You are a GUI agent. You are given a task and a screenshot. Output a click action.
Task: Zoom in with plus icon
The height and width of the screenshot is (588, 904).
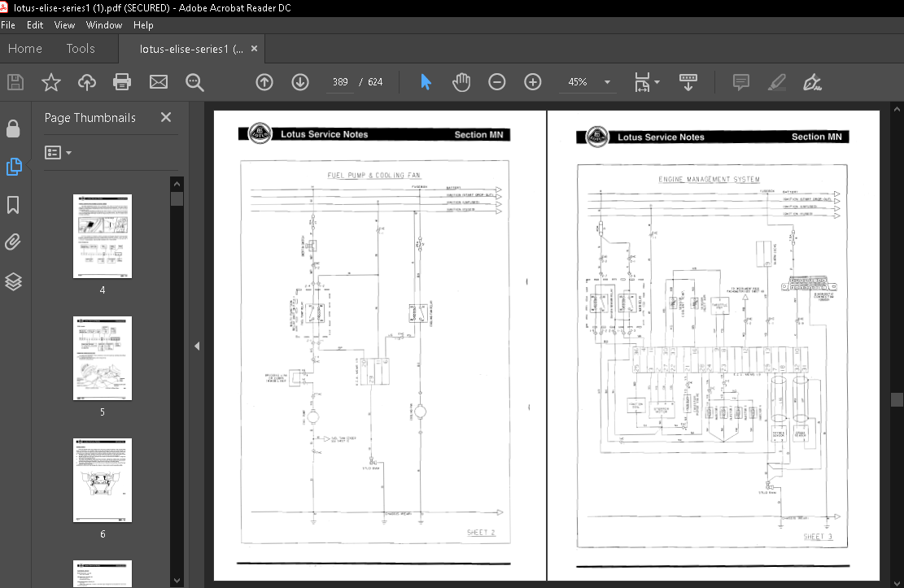533,82
